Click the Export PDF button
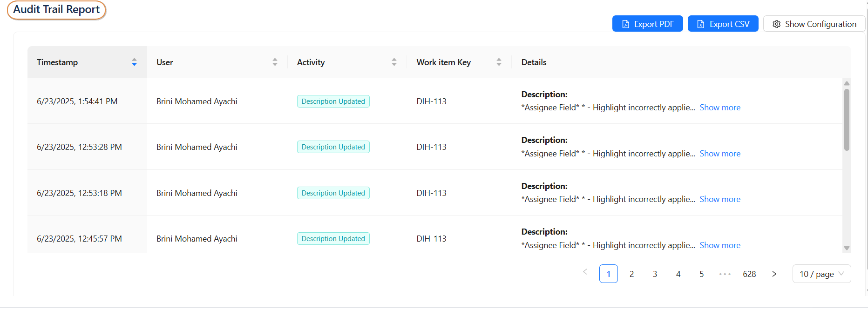This screenshot has height=310, width=868. coord(647,24)
